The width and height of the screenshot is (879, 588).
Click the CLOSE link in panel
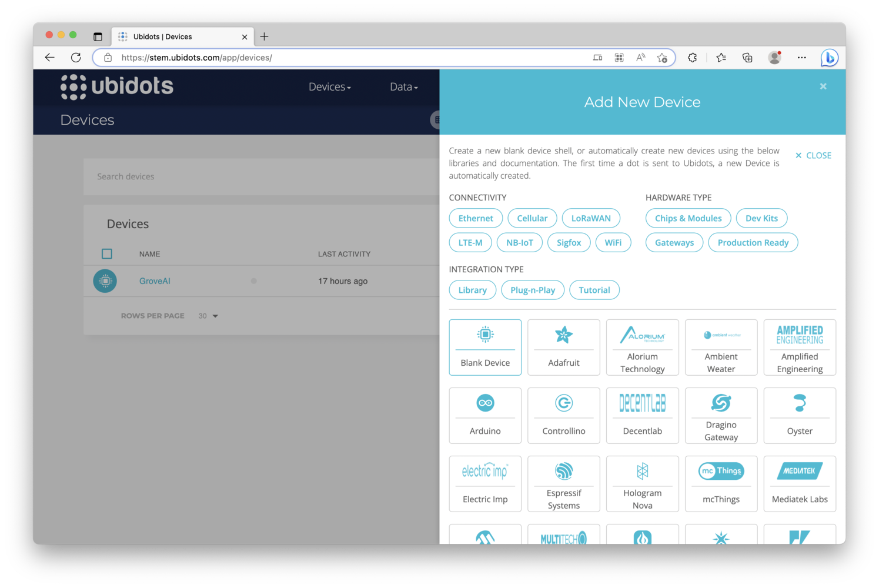[813, 155]
